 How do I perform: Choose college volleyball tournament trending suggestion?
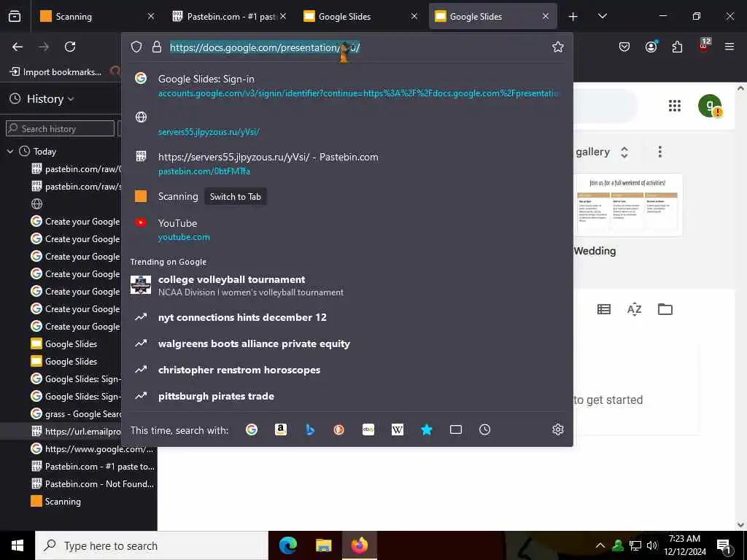[x=347, y=285]
